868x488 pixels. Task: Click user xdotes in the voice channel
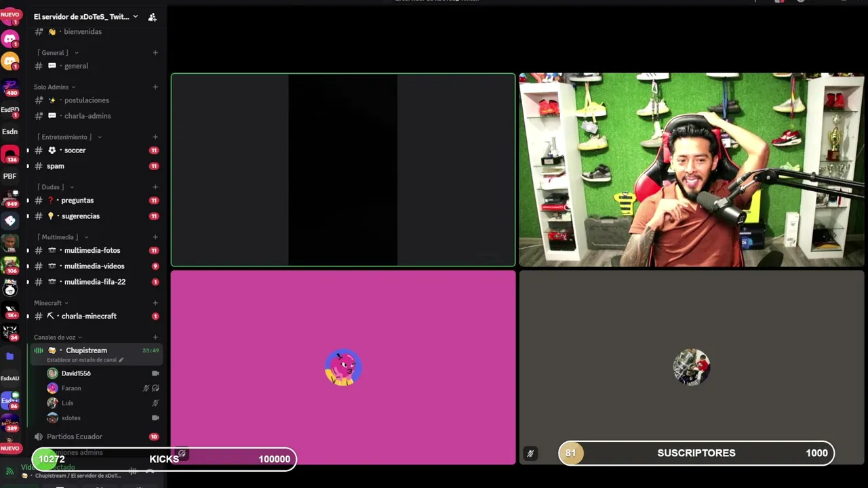103,418
